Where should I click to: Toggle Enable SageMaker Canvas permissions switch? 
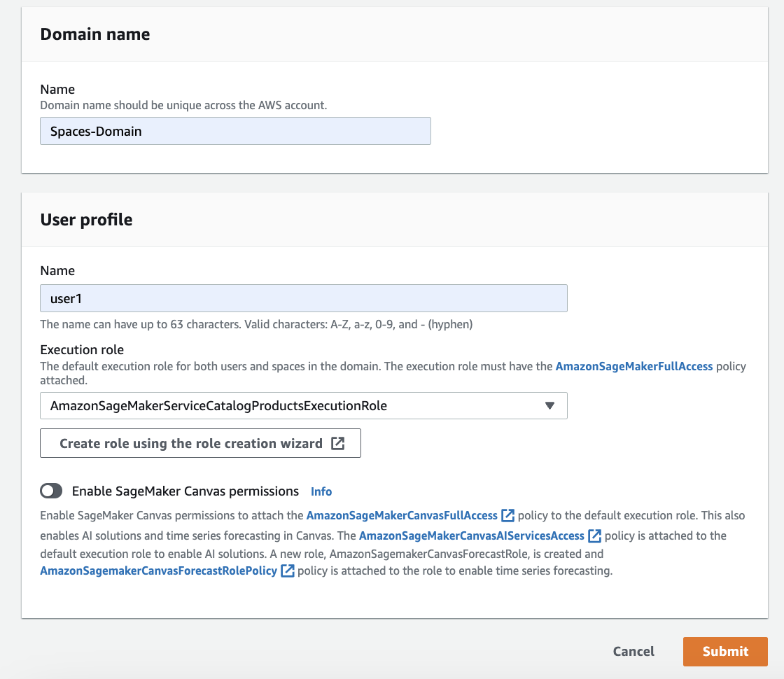point(51,491)
